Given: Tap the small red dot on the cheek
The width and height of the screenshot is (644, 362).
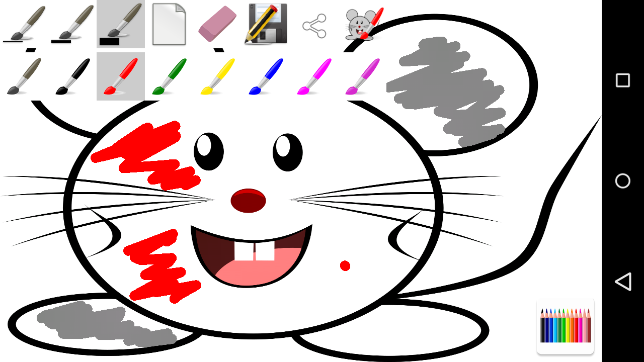Looking at the screenshot, I should [x=345, y=265].
